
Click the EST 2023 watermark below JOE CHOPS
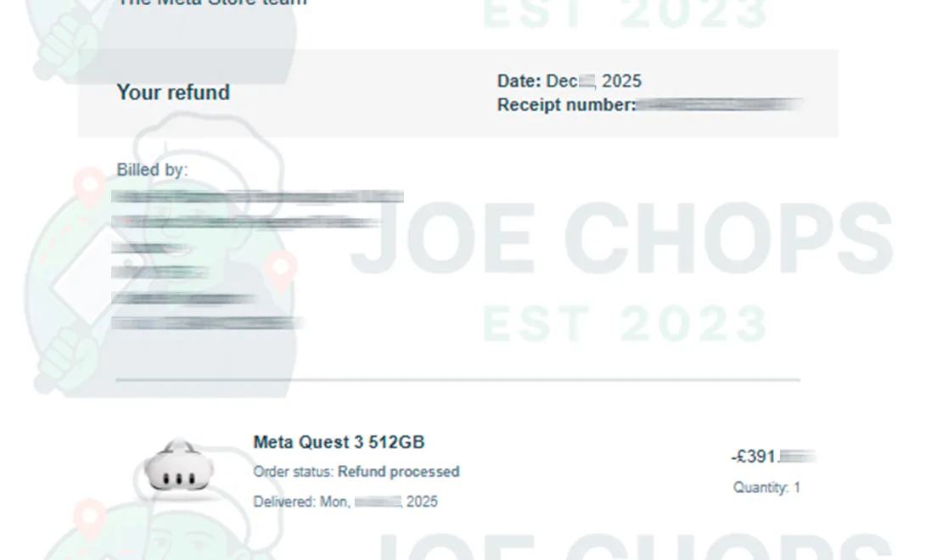(625, 323)
